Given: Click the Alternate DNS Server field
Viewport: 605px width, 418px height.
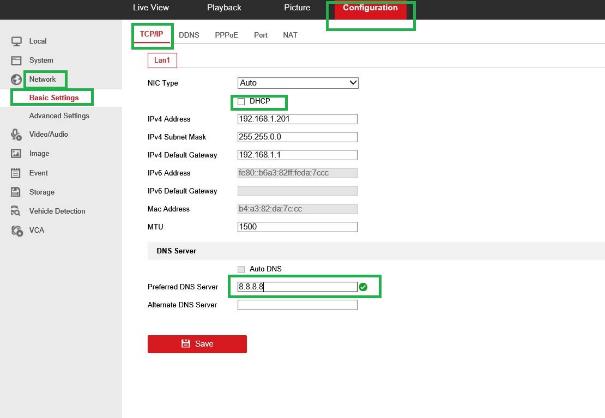Looking at the screenshot, I should [x=297, y=305].
